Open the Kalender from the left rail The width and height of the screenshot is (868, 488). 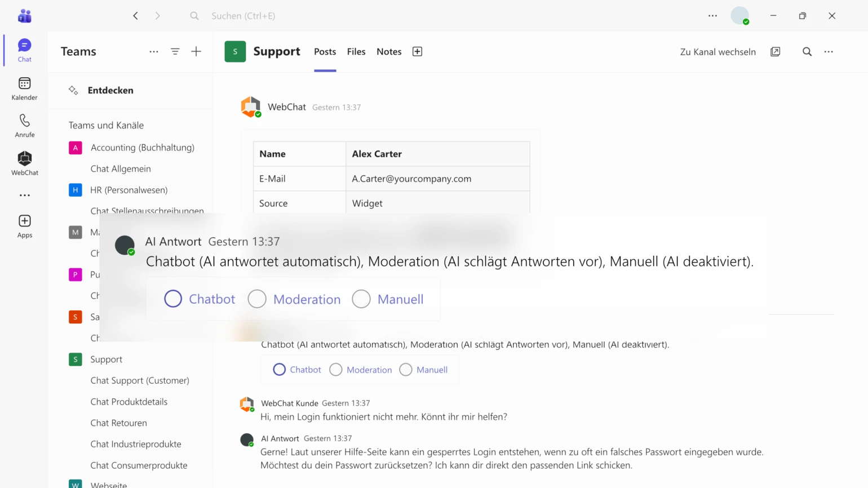(x=24, y=88)
